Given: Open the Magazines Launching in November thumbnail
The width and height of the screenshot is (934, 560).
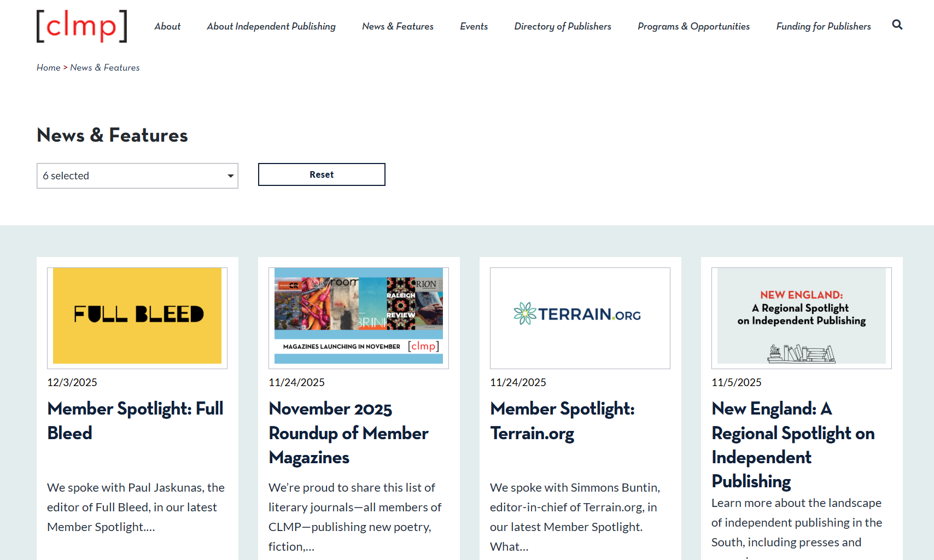Looking at the screenshot, I should click(359, 318).
